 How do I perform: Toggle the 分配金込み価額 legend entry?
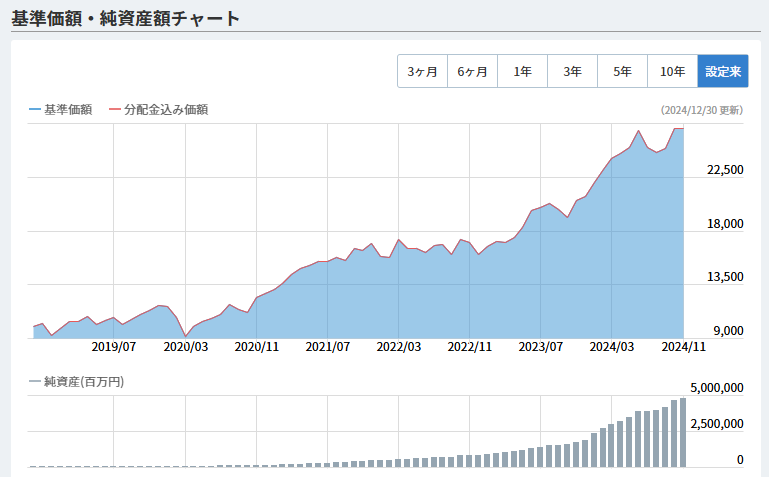tap(158, 109)
